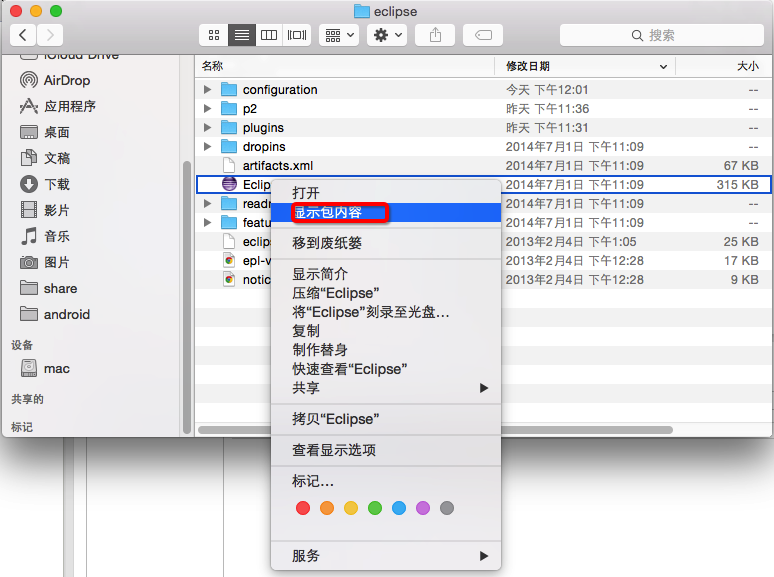The height and width of the screenshot is (577, 774).
Task: Click the sidebar vertical scrollbar
Action: pos(187,298)
